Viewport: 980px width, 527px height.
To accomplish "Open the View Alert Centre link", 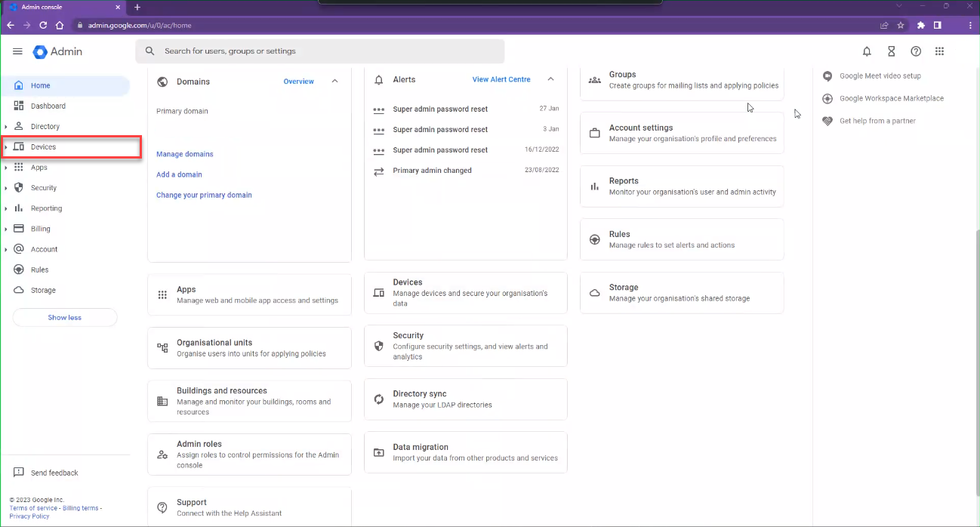I will 501,79.
